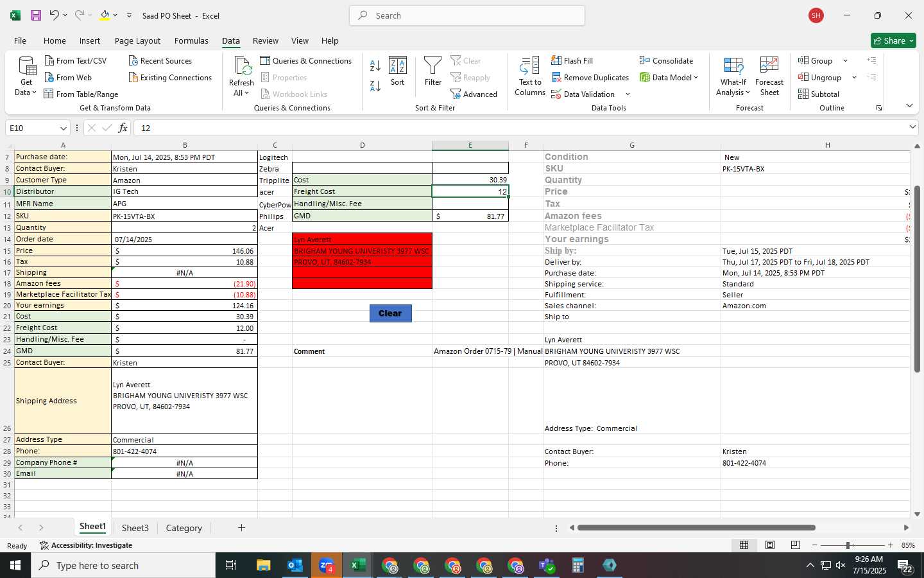Click Accessibility: Investigate status
The width and height of the screenshot is (924, 578).
pos(86,545)
